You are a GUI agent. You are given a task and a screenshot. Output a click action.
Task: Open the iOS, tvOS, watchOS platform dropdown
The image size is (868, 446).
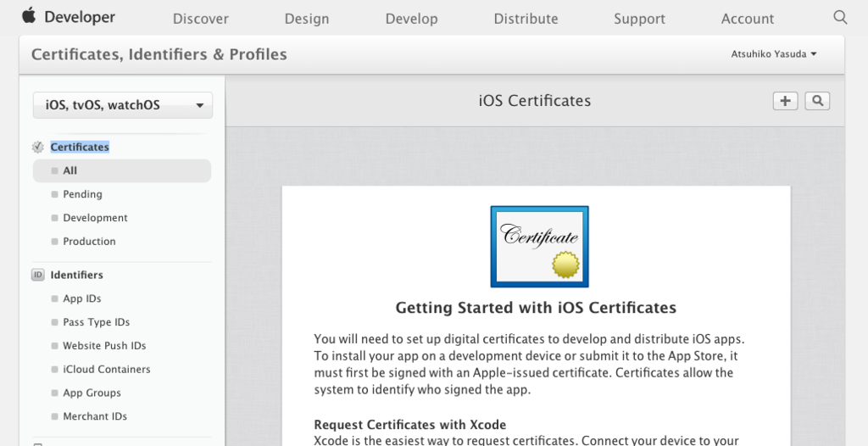(122, 105)
